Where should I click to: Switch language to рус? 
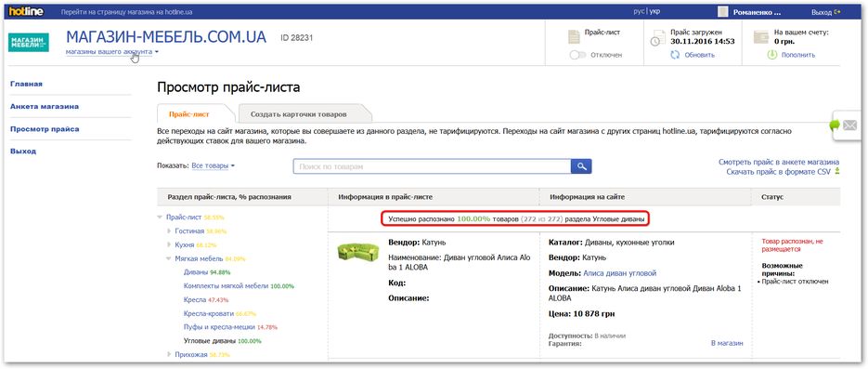tap(639, 12)
